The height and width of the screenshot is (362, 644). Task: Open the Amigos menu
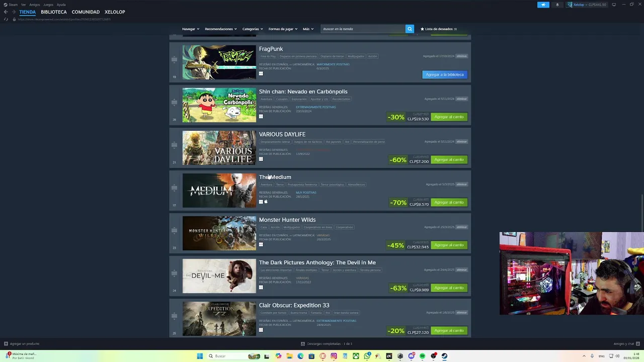pos(35,5)
